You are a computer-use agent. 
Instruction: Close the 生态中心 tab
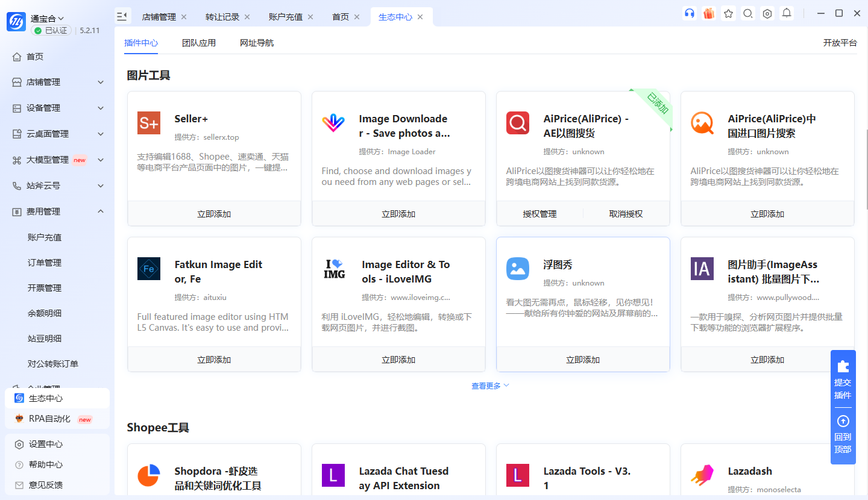pos(420,17)
